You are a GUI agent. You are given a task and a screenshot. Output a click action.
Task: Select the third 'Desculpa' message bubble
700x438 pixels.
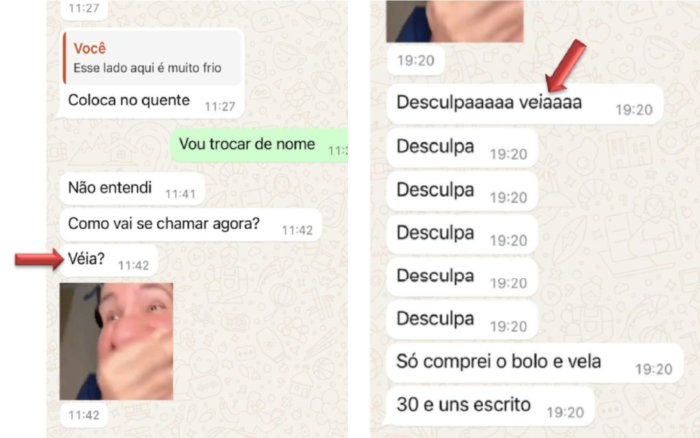click(462, 234)
